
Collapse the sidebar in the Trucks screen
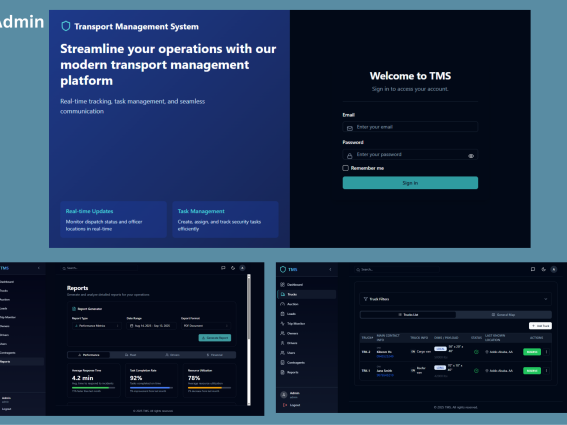pos(330,269)
